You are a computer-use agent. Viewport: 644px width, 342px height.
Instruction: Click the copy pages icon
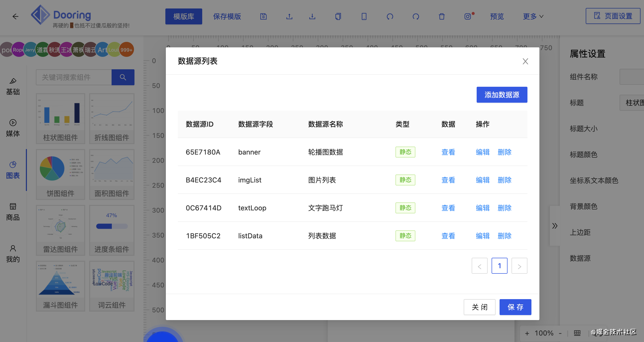(x=338, y=16)
